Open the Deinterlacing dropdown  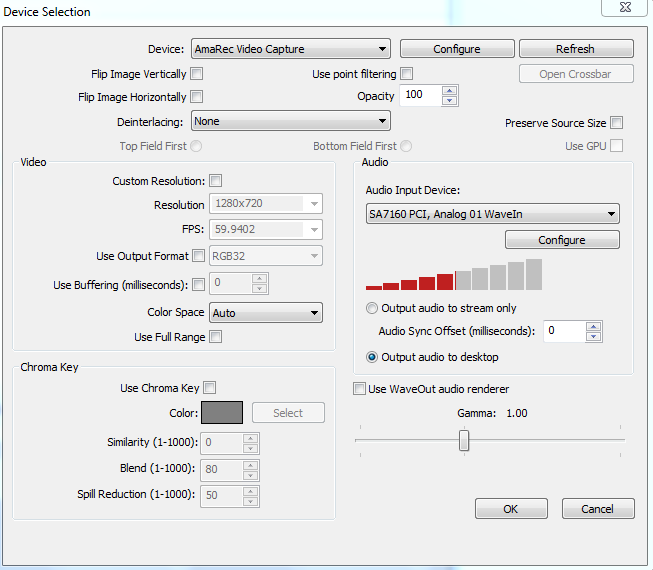pos(291,121)
